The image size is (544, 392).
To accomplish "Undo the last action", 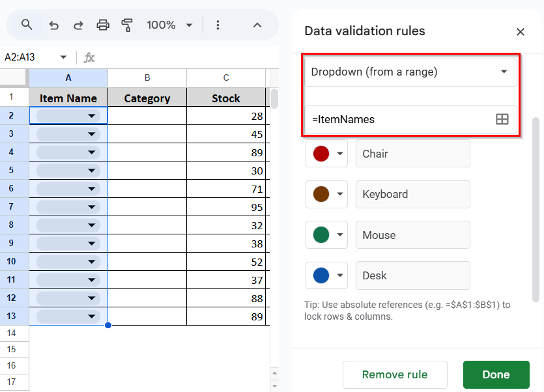I will click(x=54, y=25).
